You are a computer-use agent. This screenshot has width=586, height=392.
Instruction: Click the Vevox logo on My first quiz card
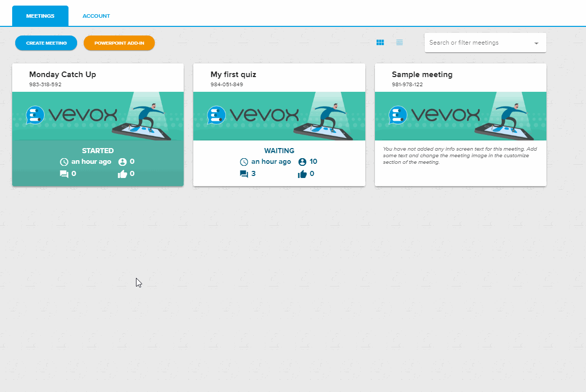point(253,115)
